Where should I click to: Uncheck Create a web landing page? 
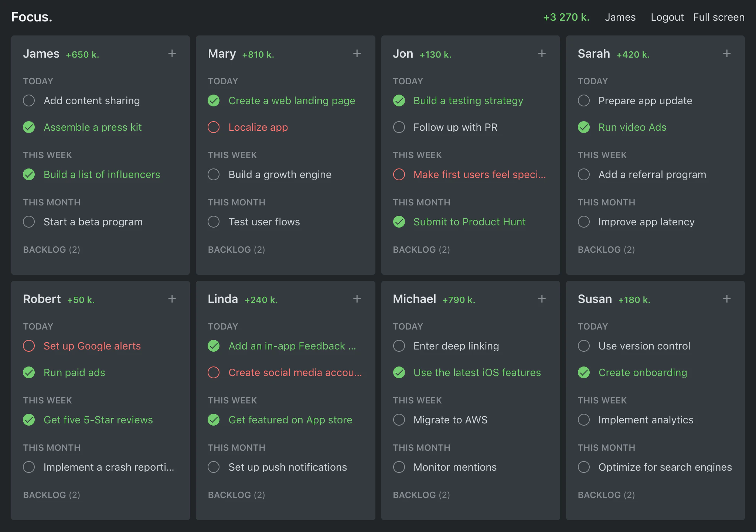click(214, 100)
